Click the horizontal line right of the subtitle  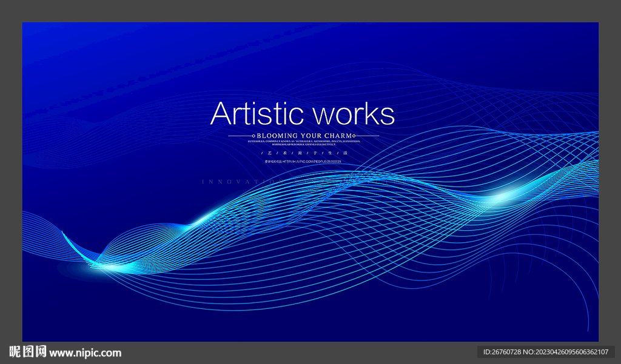368,136
